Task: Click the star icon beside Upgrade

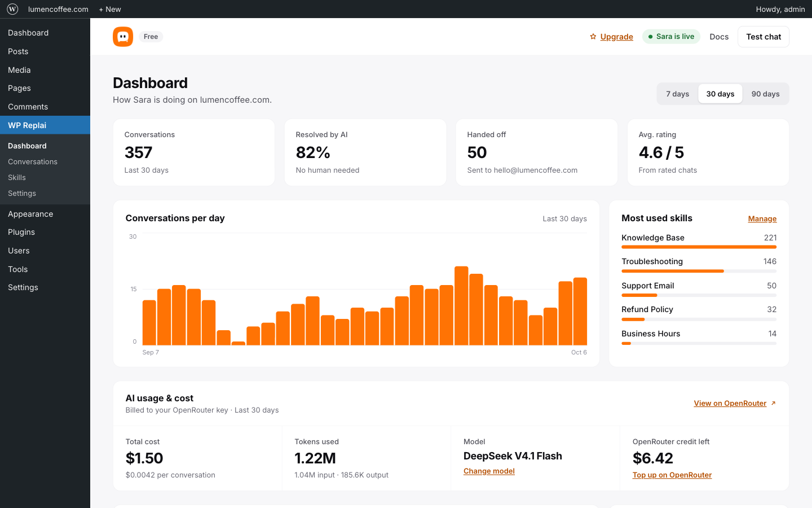Action: tap(593, 37)
